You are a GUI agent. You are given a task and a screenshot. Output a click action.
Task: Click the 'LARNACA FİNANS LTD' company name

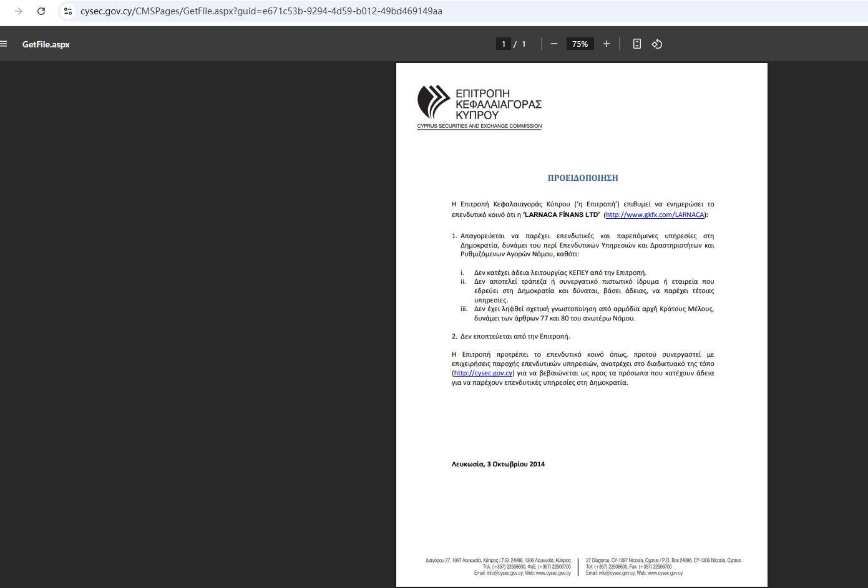pyautogui.click(x=561, y=214)
